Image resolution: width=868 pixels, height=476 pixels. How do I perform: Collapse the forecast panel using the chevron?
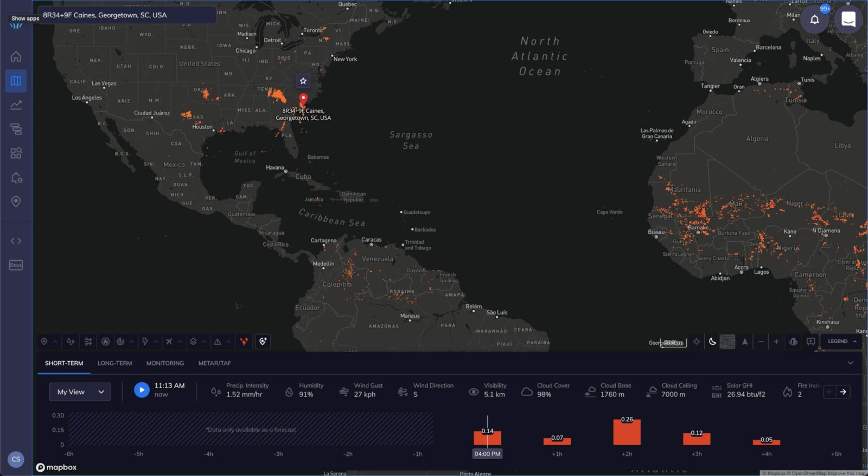pos(850,363)
